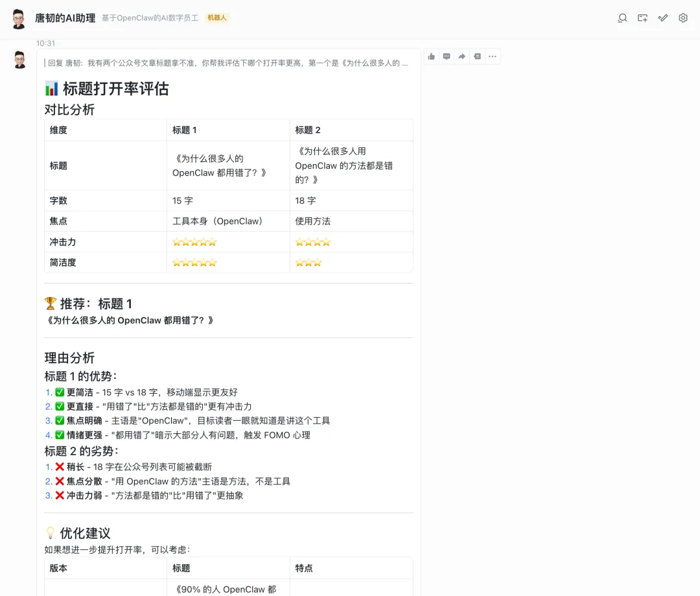Click the bar chart emoji before the heading

point(51,88)
